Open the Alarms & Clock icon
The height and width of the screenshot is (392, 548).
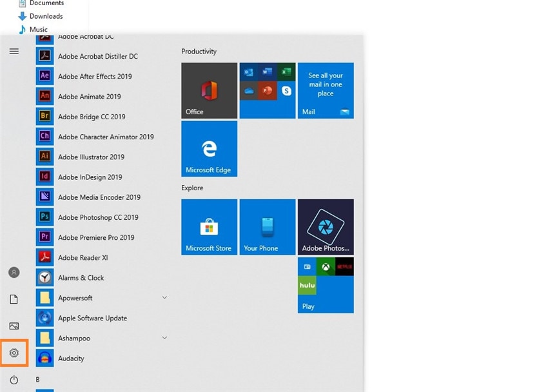click(x=44, y=277)
